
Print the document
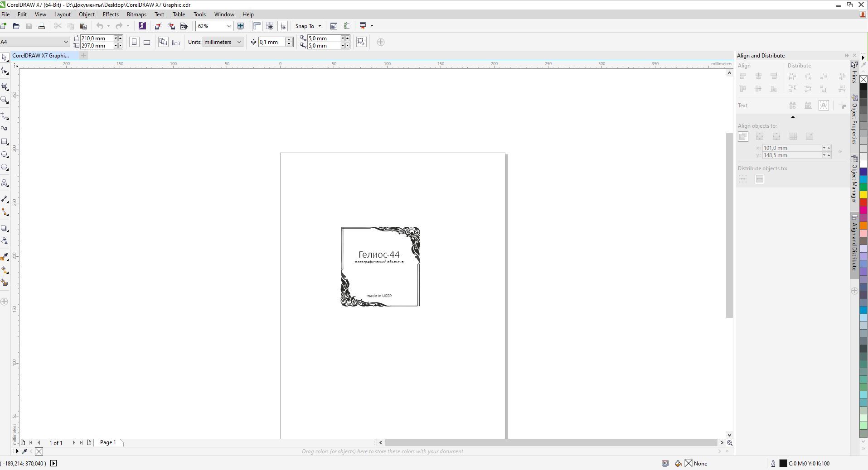[42, 26]
